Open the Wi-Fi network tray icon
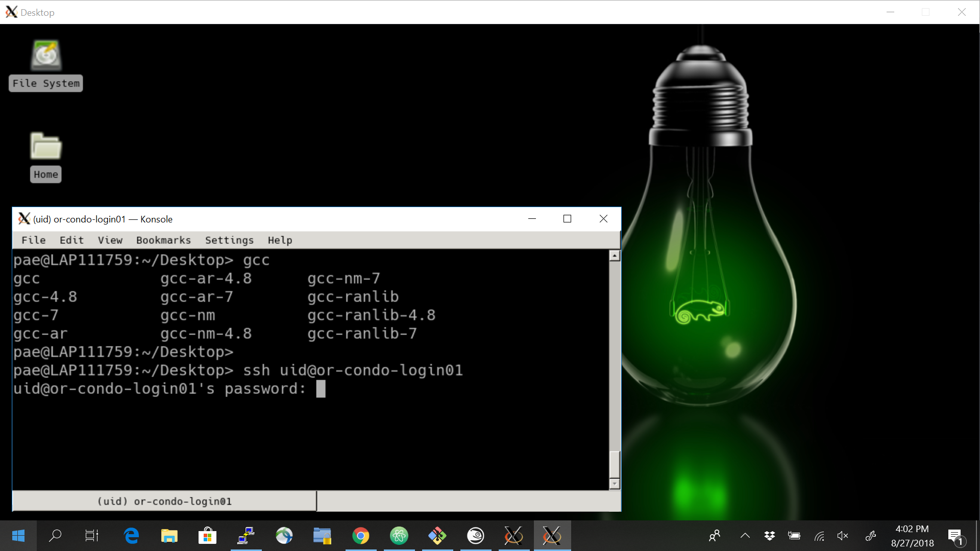This screenshot has width=980, height=551. coord(819,536)
